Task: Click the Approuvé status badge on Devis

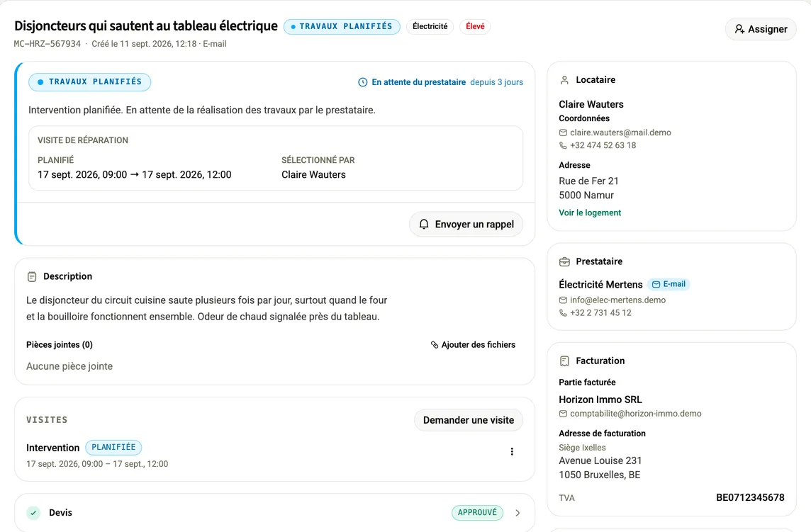Action: [x=477, y=512]
